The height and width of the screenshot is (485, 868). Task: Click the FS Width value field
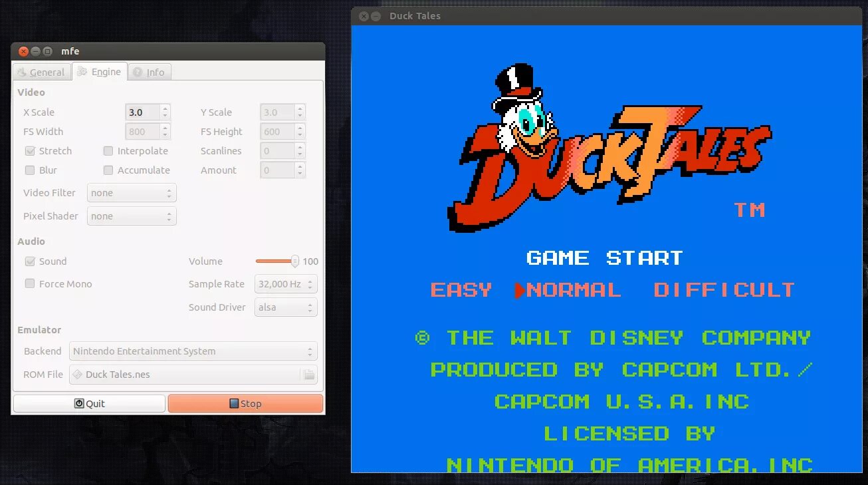[143, 132]
